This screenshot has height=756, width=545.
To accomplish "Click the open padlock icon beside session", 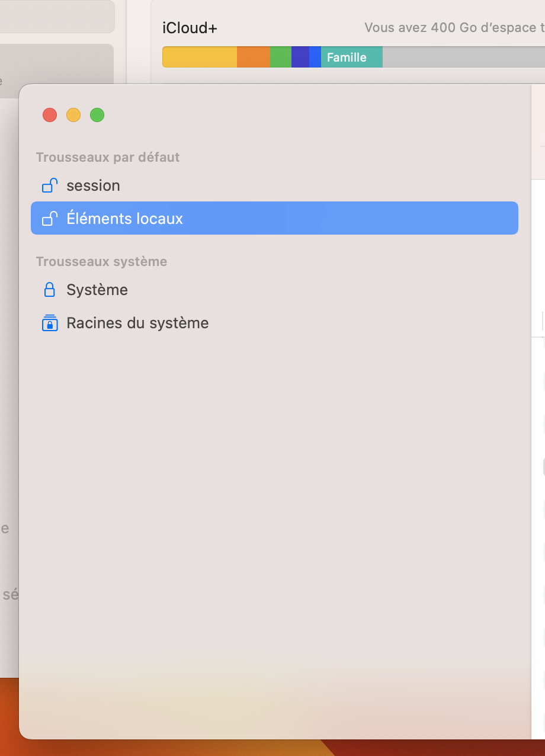I will [50, 185].
